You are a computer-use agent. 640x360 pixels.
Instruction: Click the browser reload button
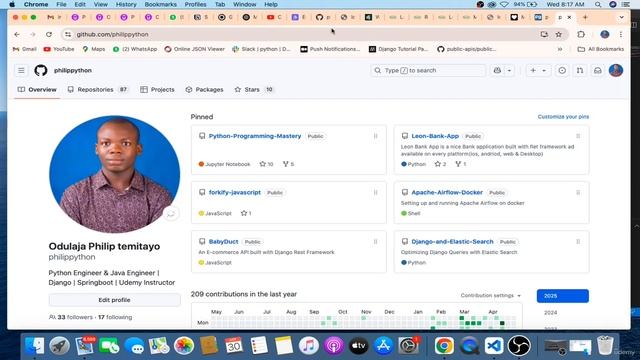click(x=49, y=34)
